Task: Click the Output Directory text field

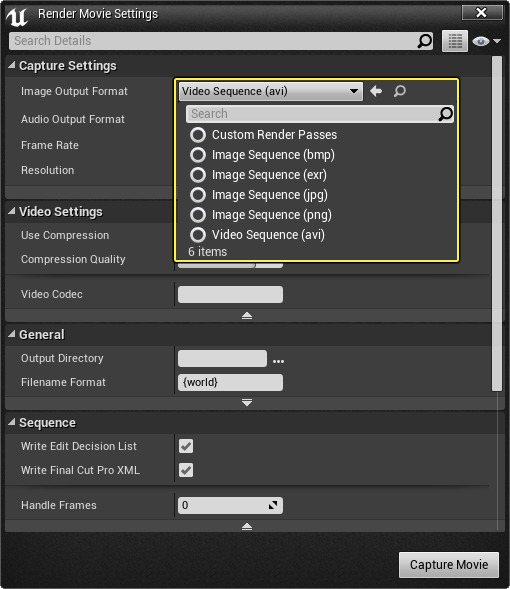Action: [x=222, y=358]
